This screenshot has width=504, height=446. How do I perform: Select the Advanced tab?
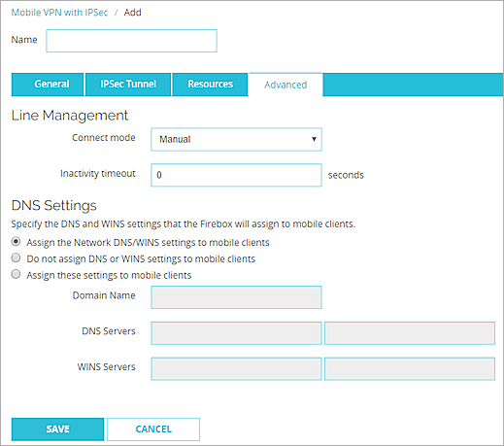coord(286,85)
